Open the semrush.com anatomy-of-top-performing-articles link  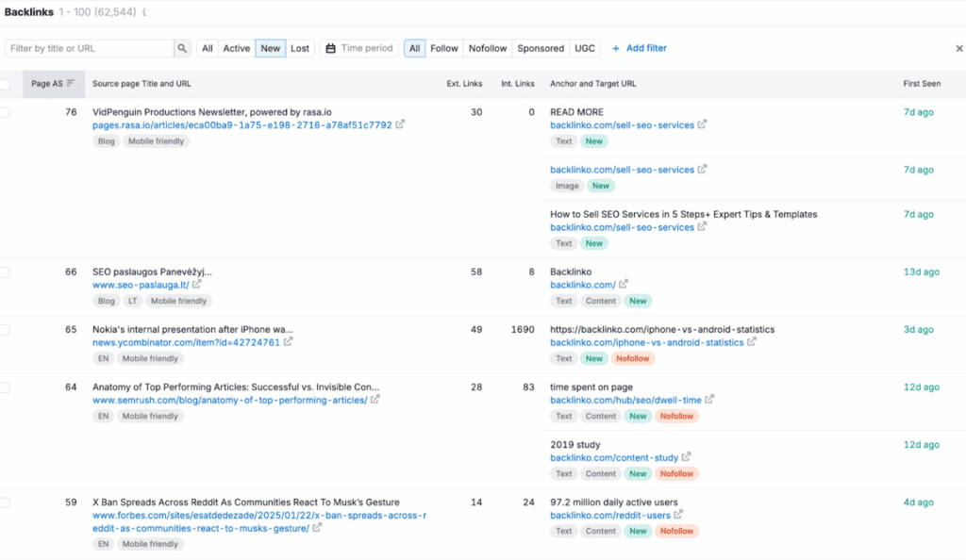(x=230, y=400)
